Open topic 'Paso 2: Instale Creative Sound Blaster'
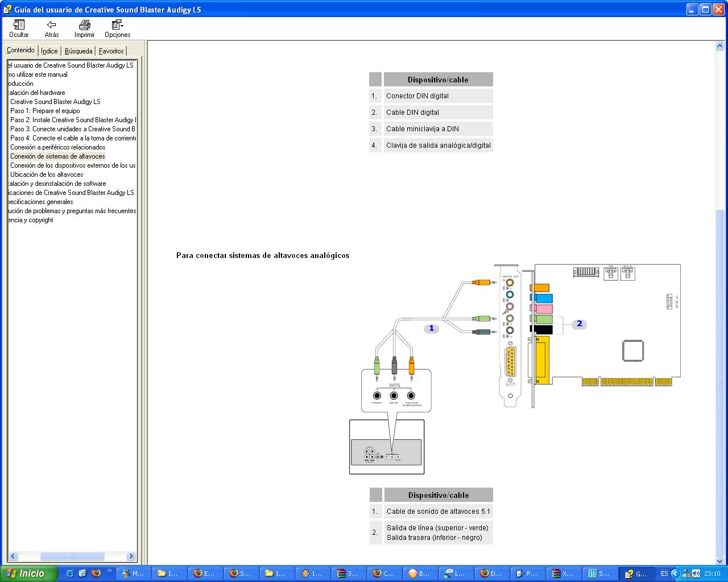Image resolution: width=728 pixels, height=582 pixels. pos(73,120)
